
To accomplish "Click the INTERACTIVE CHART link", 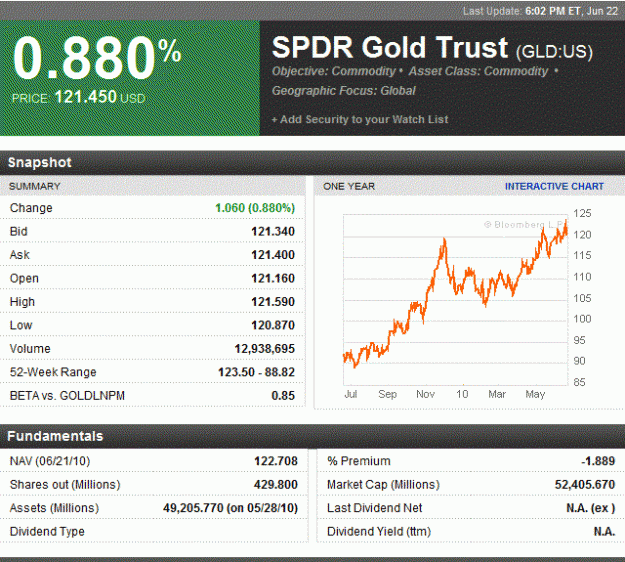I will coord(554,186).
